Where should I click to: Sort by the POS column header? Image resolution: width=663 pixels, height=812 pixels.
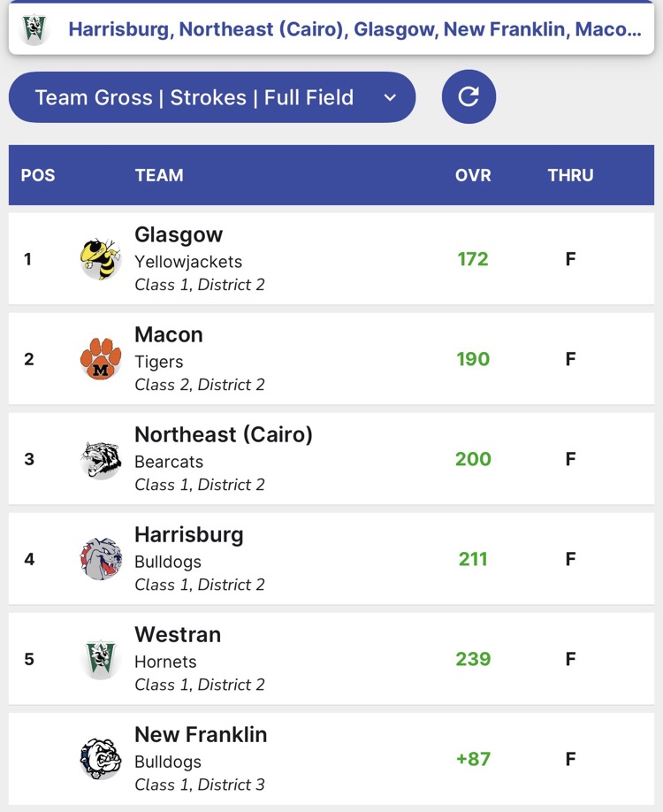click(38, 175)
